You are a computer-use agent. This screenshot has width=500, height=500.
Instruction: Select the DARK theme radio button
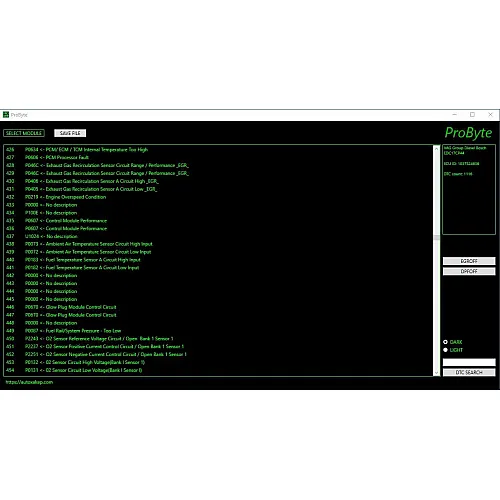(x=445, y=342)
